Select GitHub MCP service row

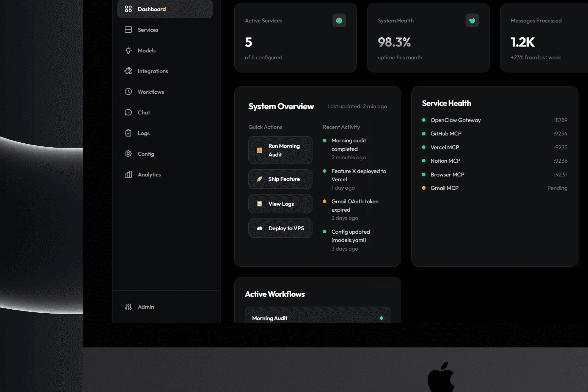click(495, 134)
